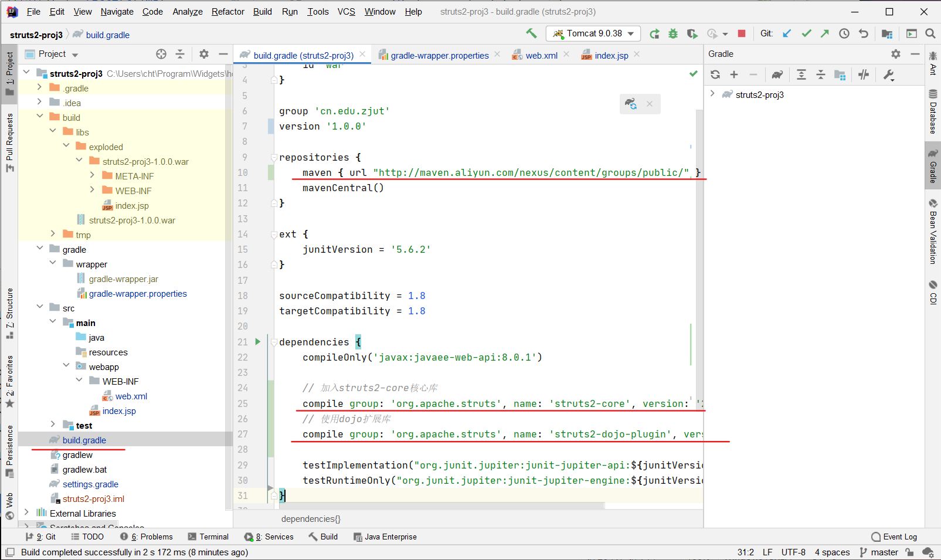Click the editor horizontal scrollbar

(x=442, y=505)
